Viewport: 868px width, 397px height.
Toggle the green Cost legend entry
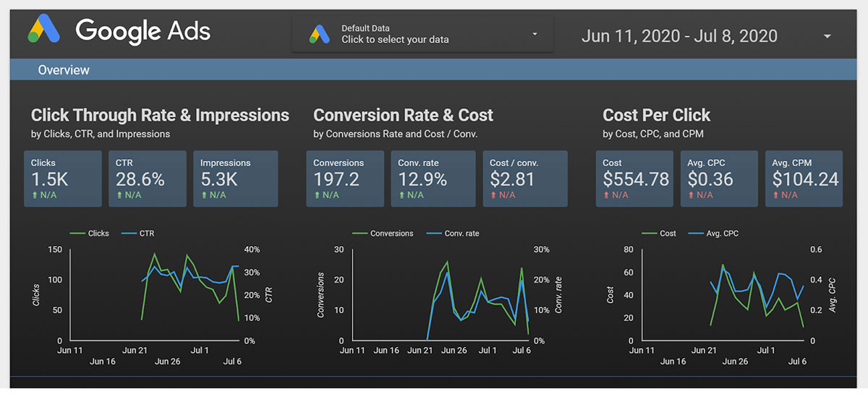pyautogui.click(x=659, y=234)
